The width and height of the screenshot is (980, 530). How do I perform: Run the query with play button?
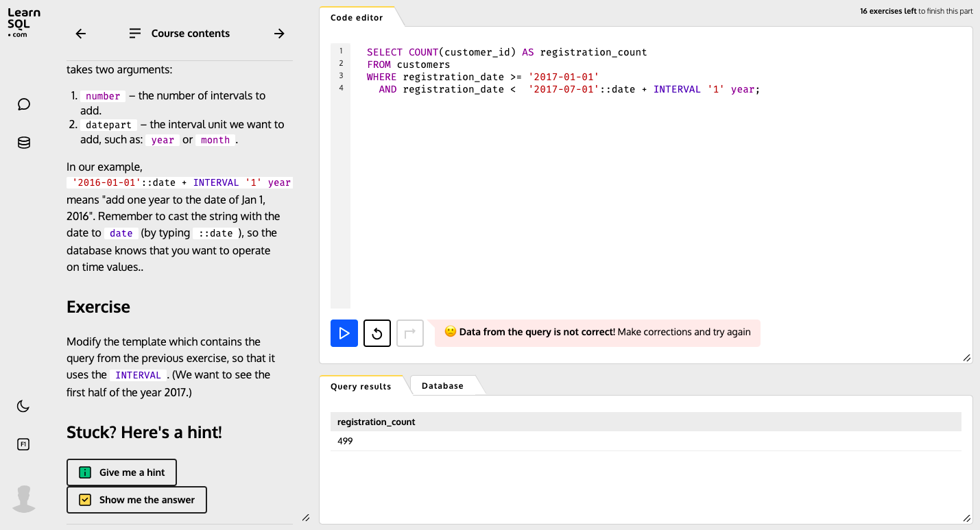coord(344,333)
